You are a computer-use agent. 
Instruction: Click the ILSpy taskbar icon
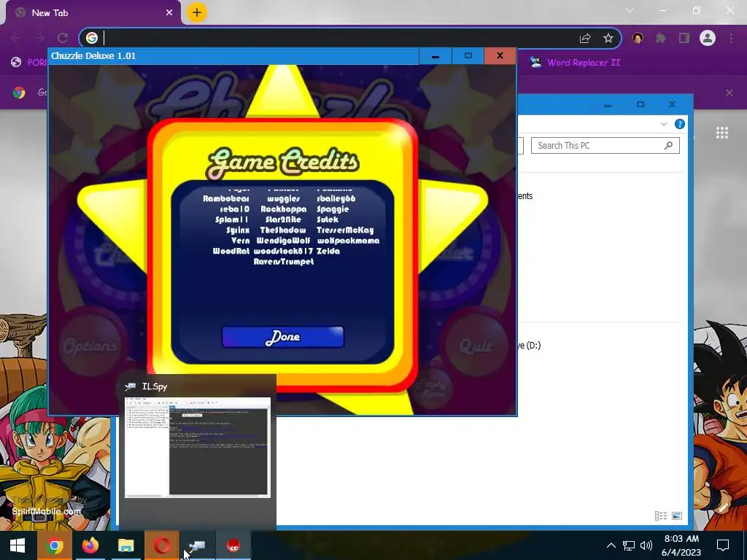(197, 545)
